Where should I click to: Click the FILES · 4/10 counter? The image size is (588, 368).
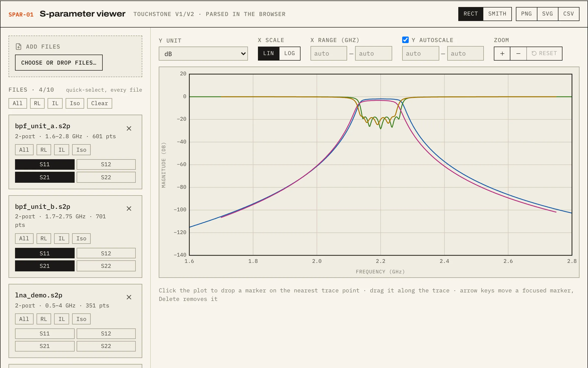pos(31,90)
